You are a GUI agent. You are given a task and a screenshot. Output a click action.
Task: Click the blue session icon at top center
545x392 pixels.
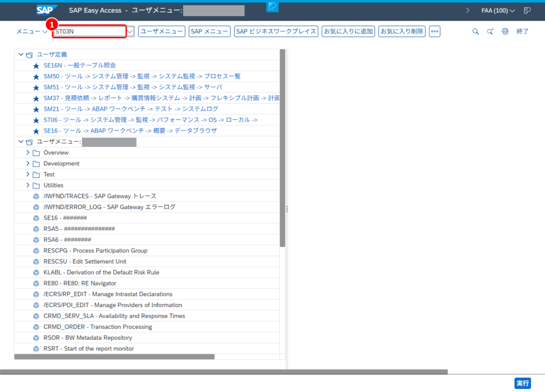272,6
